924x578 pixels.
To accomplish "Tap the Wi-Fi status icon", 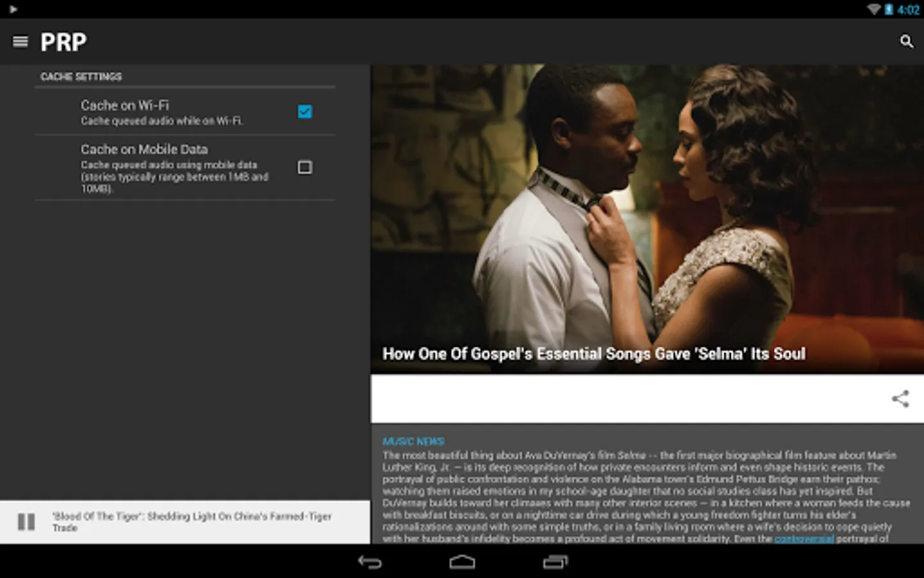I will pos(874,9).
